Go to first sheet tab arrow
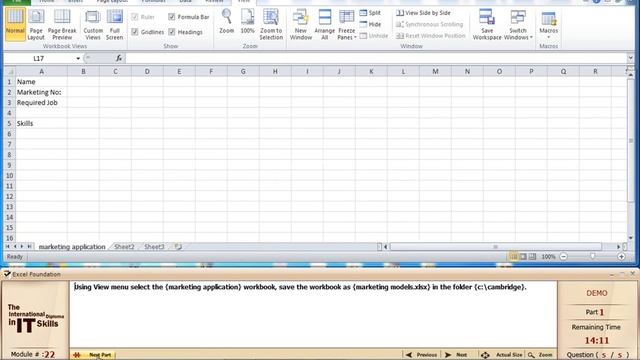The height and width of the screenshot is (360, 640). tap(7, 247)
